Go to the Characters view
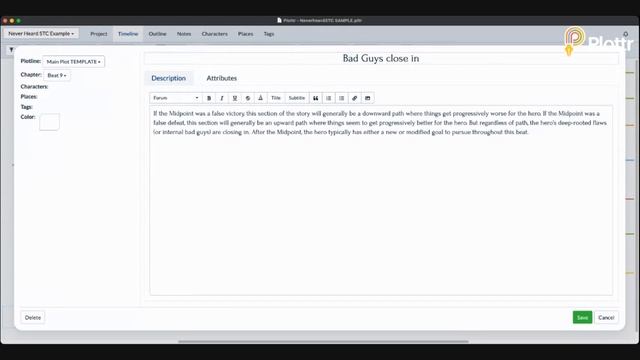This screenshot has width=640, height=360. tap(215, 34)
